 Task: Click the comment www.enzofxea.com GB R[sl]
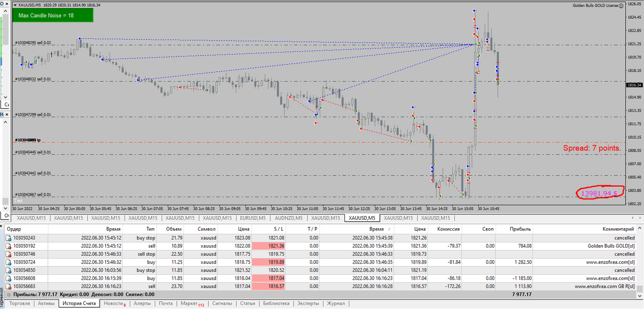[x=605, y=287]
